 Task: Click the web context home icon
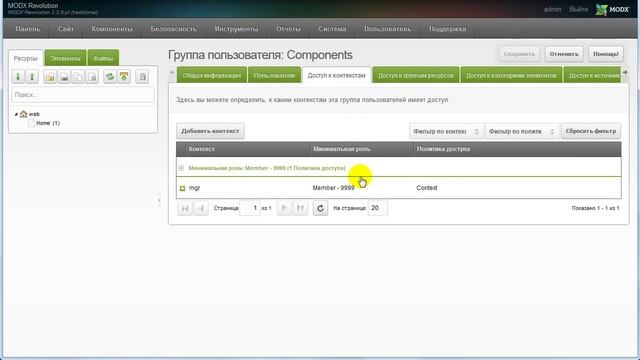click(x=24, y=114)
